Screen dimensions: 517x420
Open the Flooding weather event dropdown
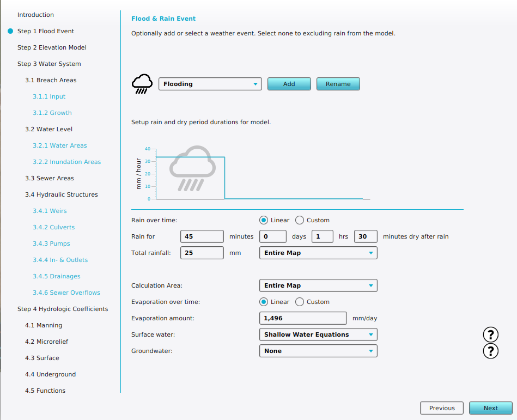[x=210, y=84]
